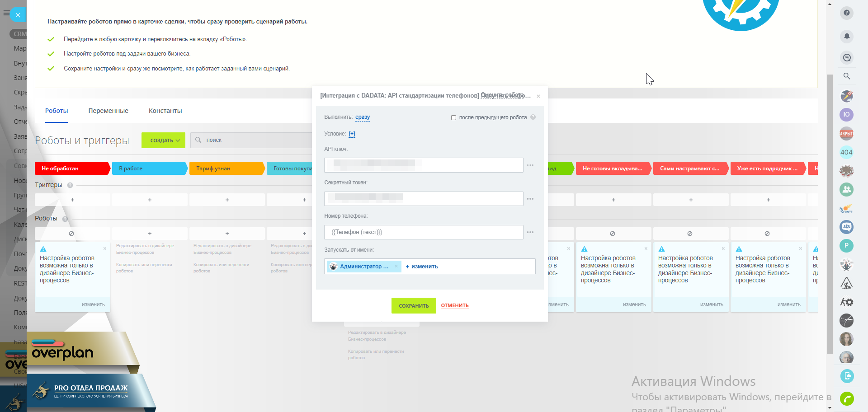Screen dimensions: 868x412
Task: Open the purple 'Ю' avatar chat
Action: point(846,114)
